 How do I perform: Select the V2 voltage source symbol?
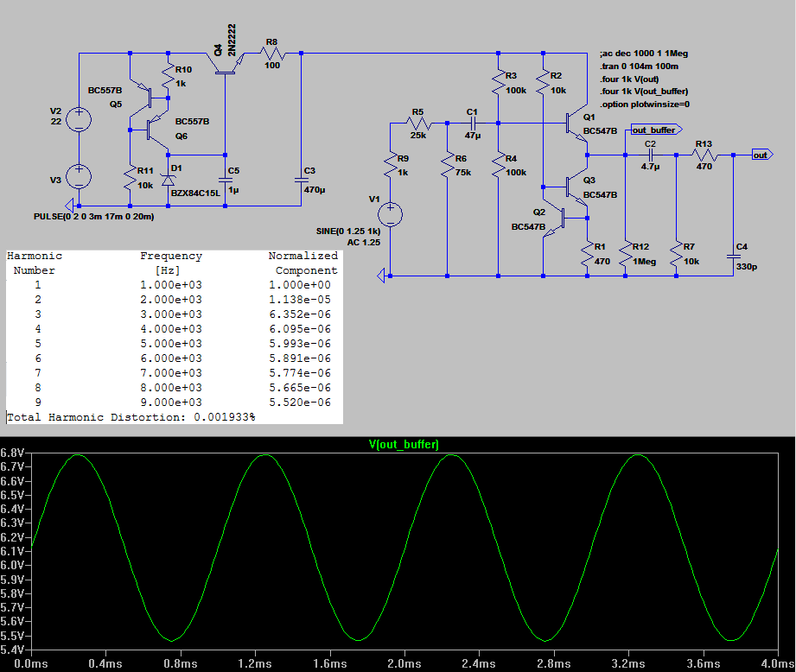click(x=80, y=120)
